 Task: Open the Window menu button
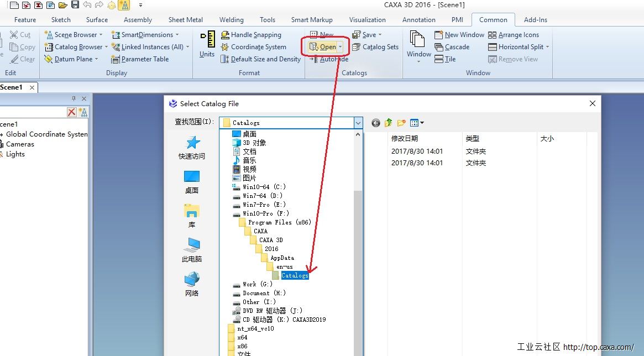pos(418,46)
